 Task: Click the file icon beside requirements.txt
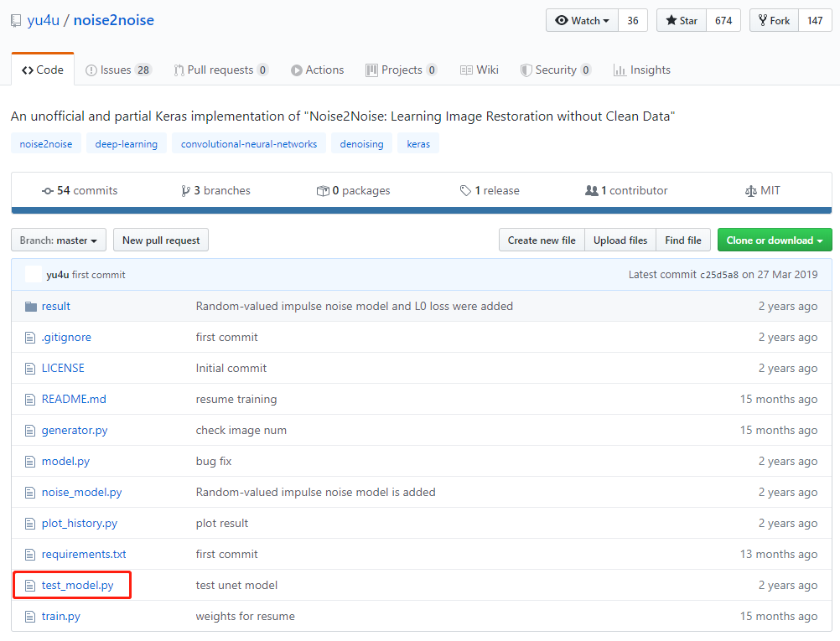(30, 555)
